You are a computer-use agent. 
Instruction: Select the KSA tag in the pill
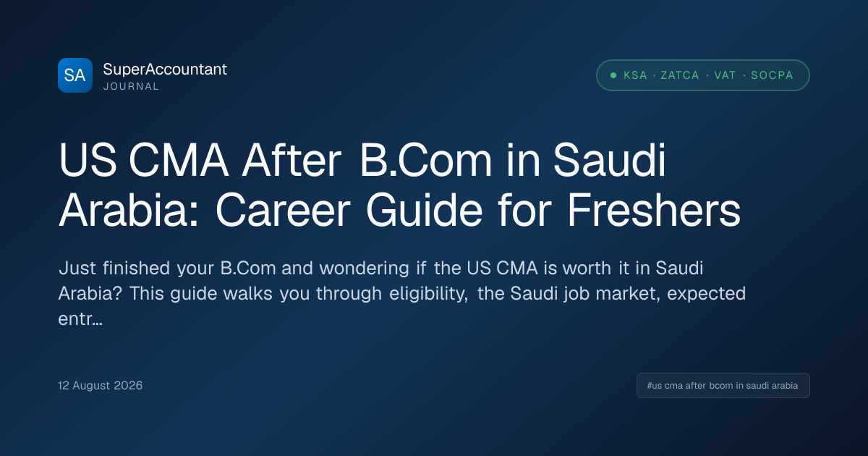pos(636,75)
